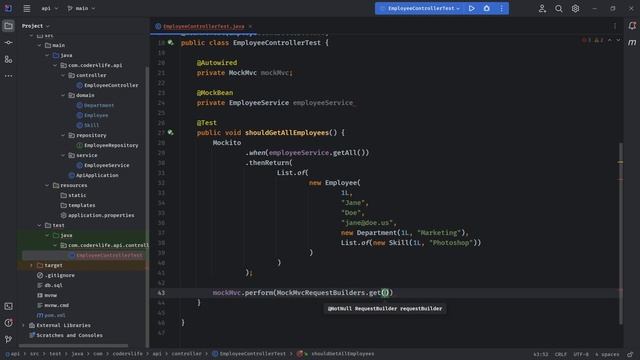640x360 pixels.
Task: Click the project panel horizontal scrollbar
Action: pyautogui.click(x=73, y=346)
